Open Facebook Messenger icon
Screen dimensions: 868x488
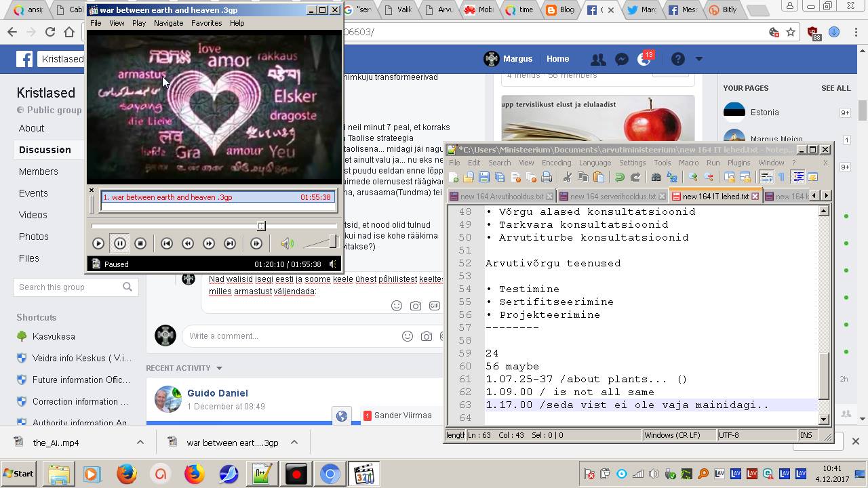coord(621,59)
